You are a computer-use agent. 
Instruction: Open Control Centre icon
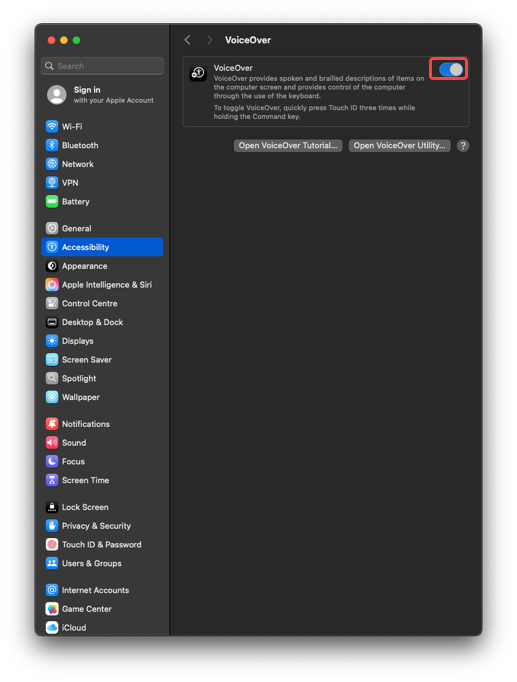pyautogui.click(x=52, y=303)
